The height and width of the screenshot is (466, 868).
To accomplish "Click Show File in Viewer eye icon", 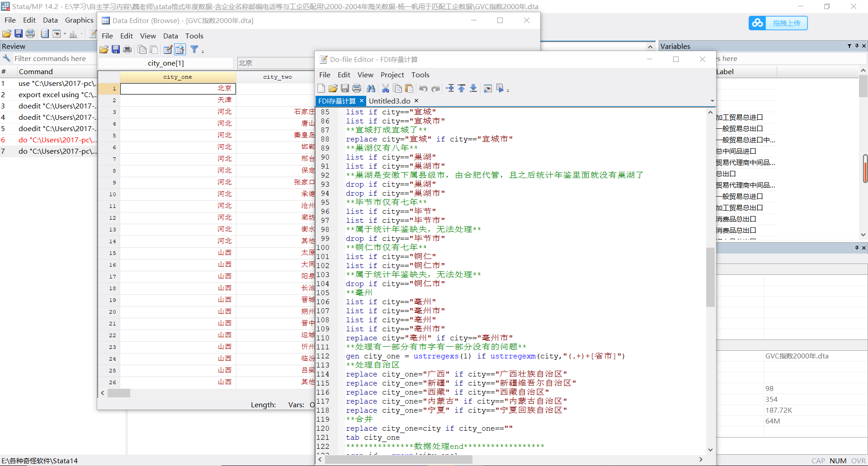I will click(487, 89).
